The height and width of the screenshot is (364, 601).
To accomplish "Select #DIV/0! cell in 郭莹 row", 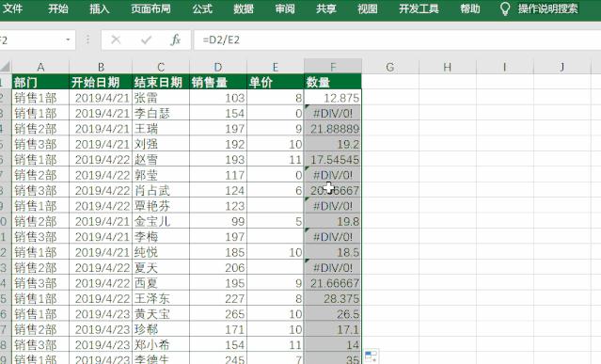I will pyautogui.click(x=333, y=175).
